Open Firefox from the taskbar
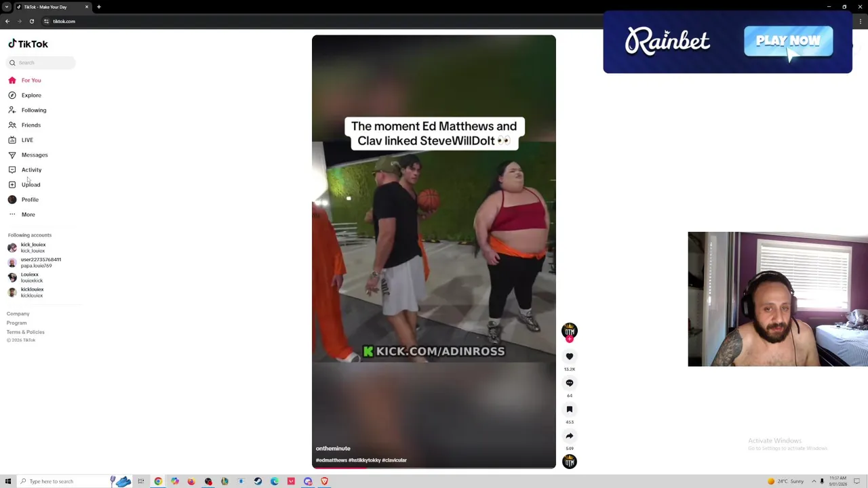Image resolution: width=868 pixels, height=488 pixels. (191, 481)
